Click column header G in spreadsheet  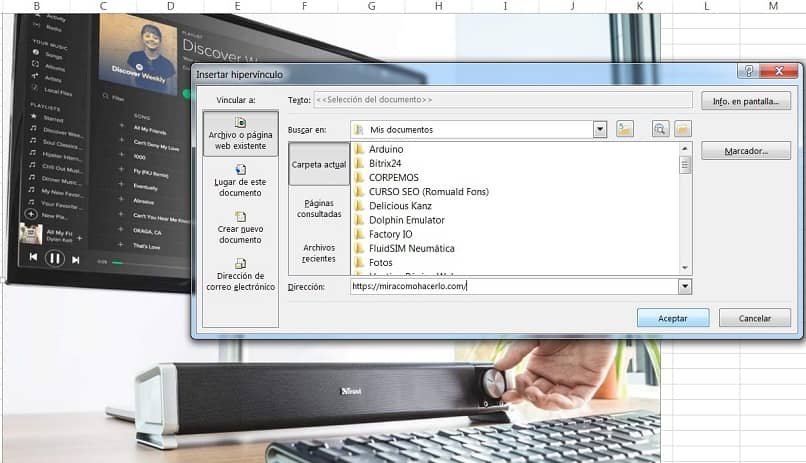(x=372, y=6)
